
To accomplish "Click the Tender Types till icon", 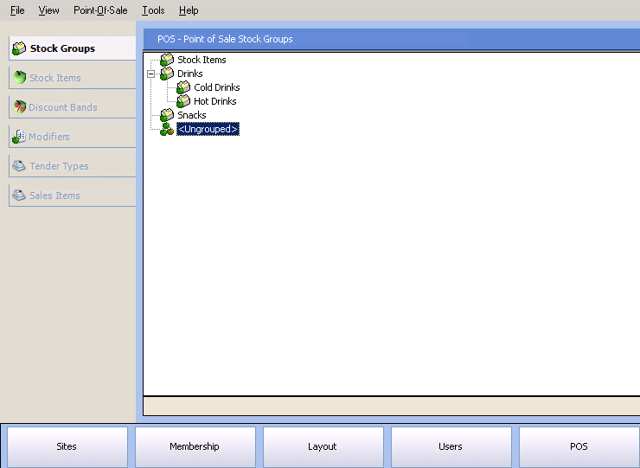I will [x=19, y=166].
